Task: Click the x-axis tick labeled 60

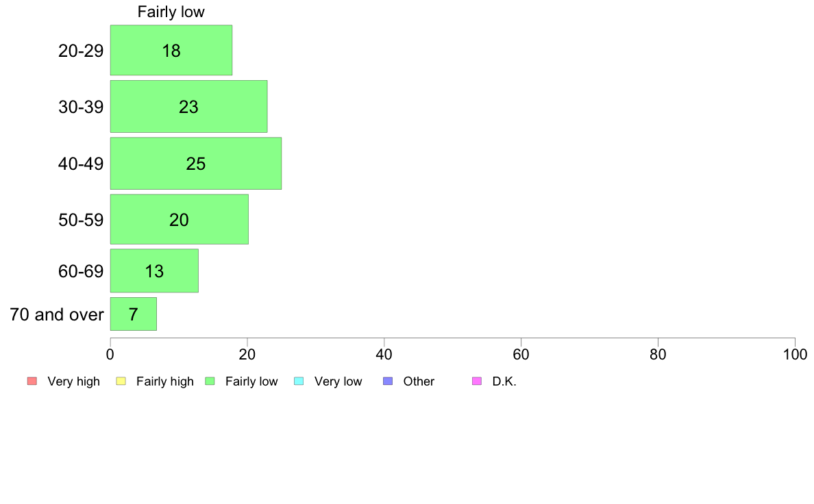Action: pyautogui.click(x=521, y=355)
